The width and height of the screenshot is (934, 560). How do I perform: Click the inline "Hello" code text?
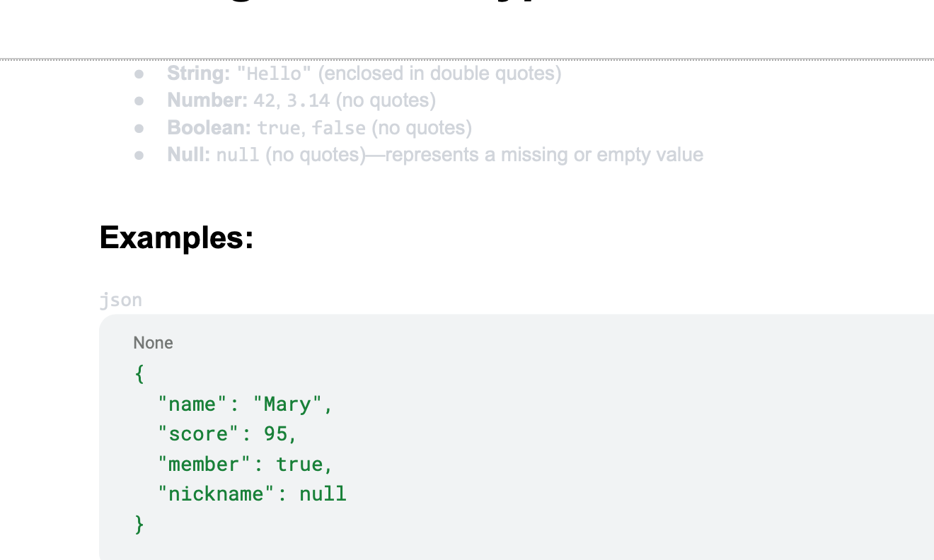[x=275, y=74]
